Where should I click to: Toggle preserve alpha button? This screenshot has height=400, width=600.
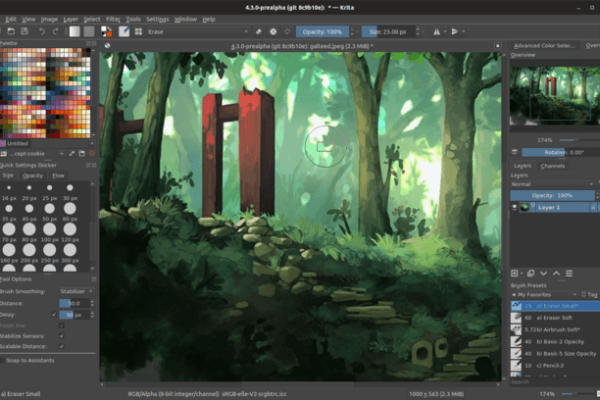point(273,31)
